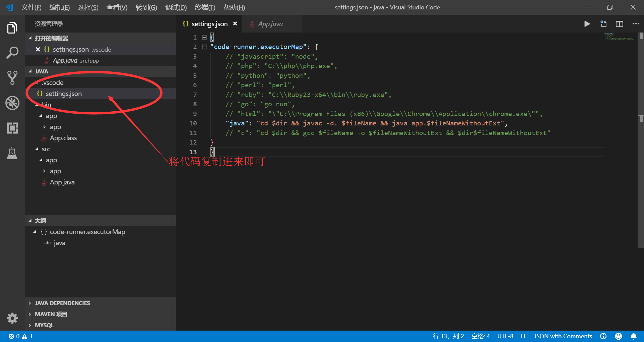The width and height of the screenshot is (644, 342).
Task: Open notifications via the bell icon
Action: [633, 336]
